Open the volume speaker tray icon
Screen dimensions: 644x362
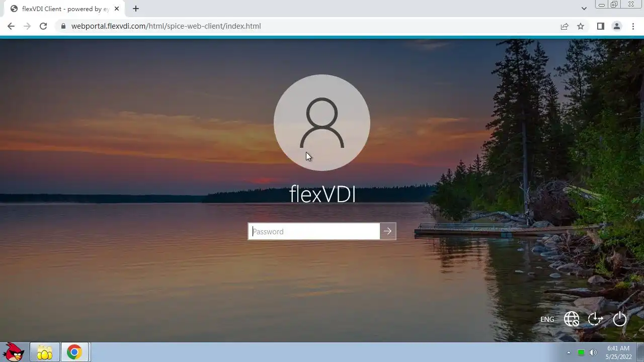pos(593,352)
